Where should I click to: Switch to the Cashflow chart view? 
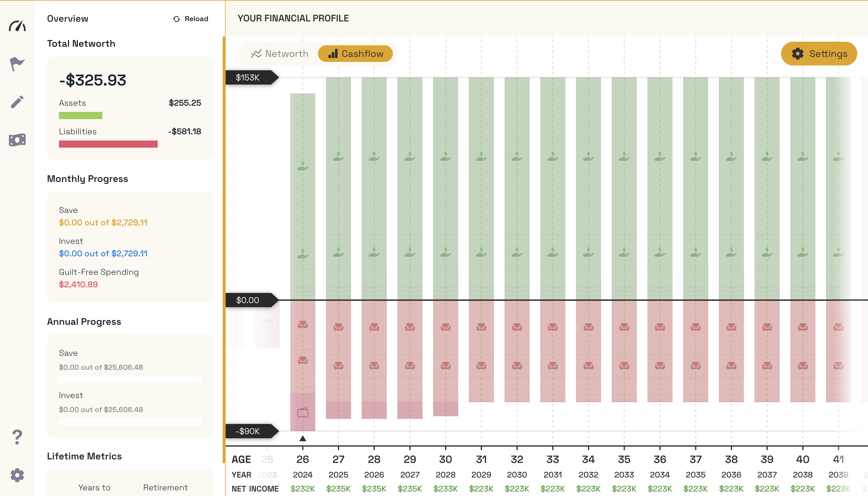(x=355, y=54)
